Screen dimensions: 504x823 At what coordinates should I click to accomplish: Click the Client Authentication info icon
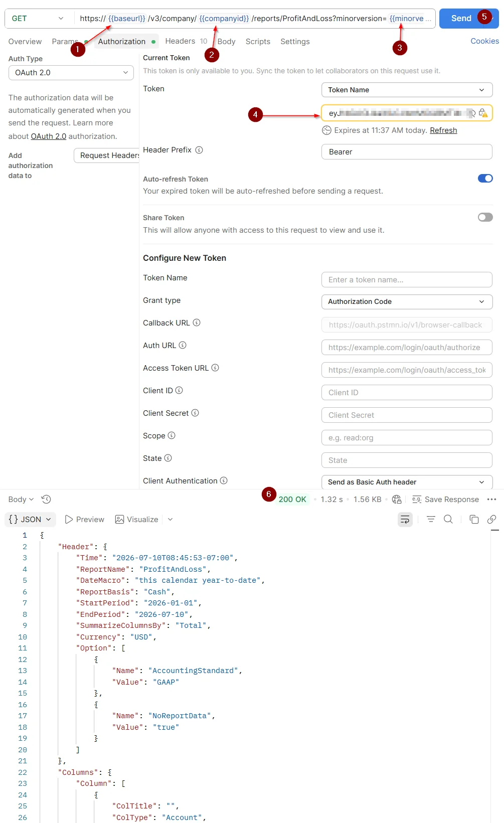pyautogui.click(x=224, y=480)
